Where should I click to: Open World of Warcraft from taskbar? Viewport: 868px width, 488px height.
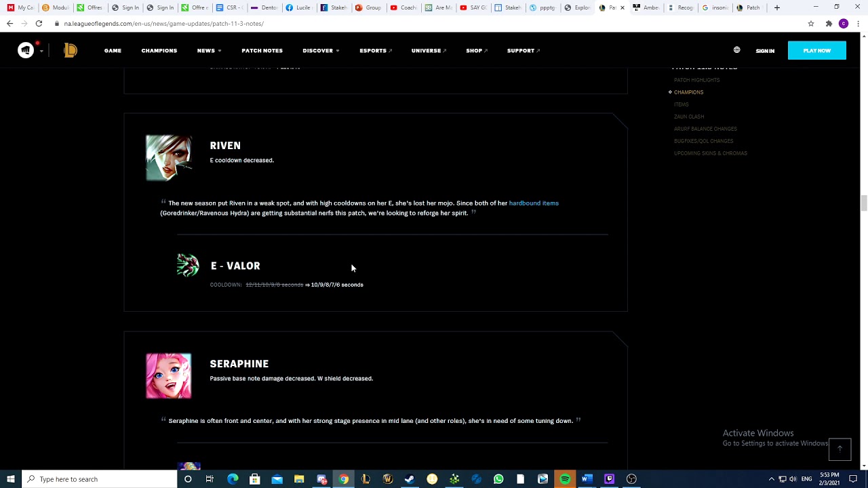[x=388, y=479]
